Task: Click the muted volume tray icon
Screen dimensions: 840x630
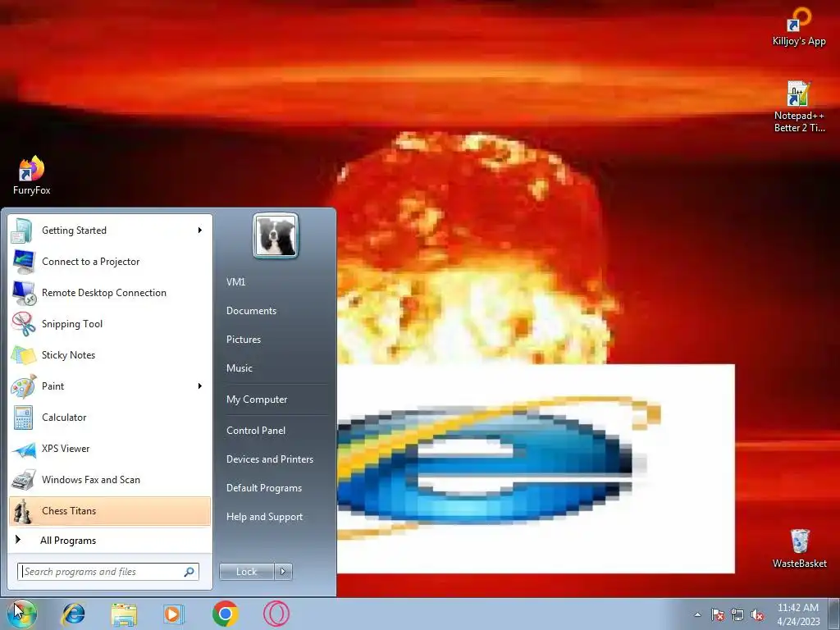Action: tap(757, 614)
